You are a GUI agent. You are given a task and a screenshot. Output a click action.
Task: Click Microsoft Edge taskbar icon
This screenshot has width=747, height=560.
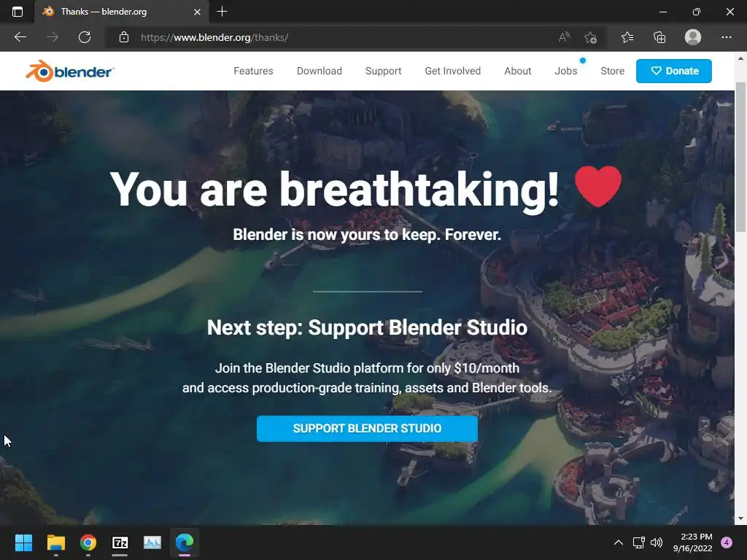pos(185,542)
